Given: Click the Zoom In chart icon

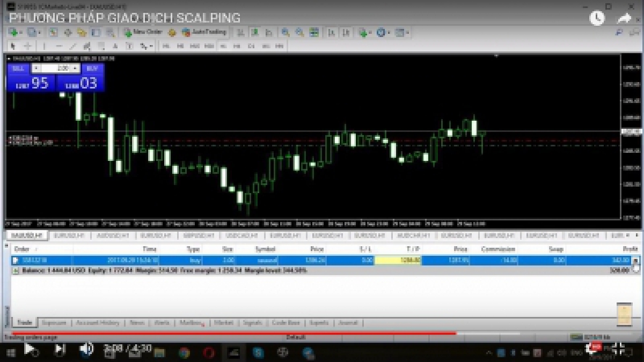Looking at the screenshot, I should [x=286, y=33].
